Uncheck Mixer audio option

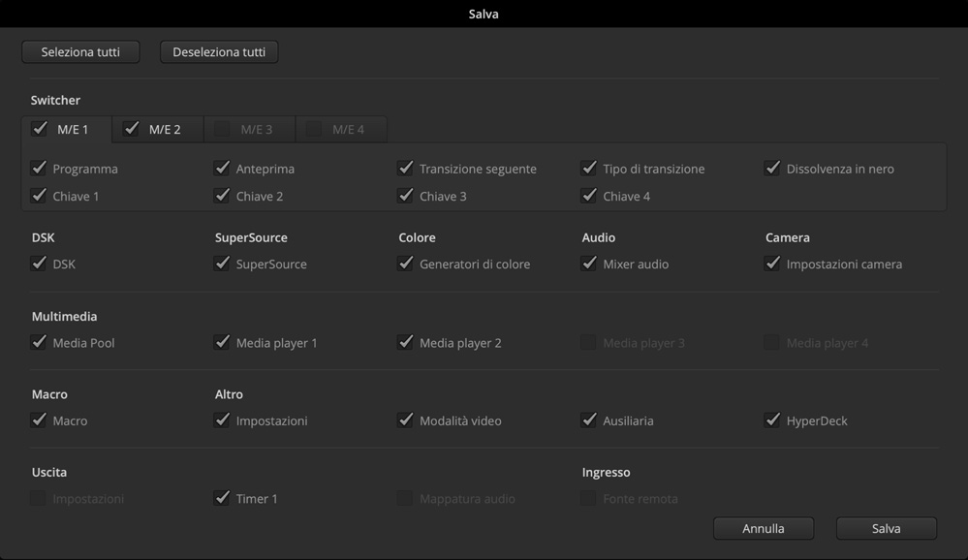tap(588, 263)
